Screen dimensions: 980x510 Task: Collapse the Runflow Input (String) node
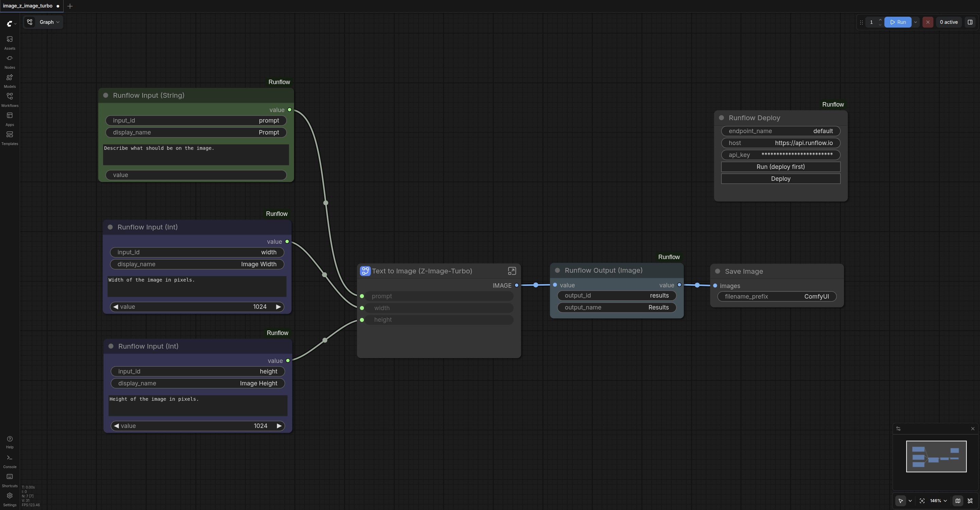tap(106, 96)
